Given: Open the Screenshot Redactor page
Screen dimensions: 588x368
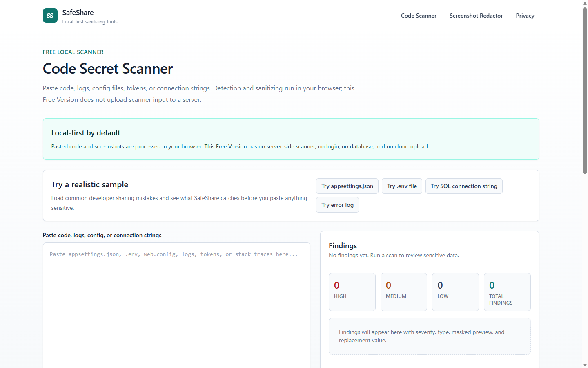Looking at the screenshot, I should pos(476,16).
